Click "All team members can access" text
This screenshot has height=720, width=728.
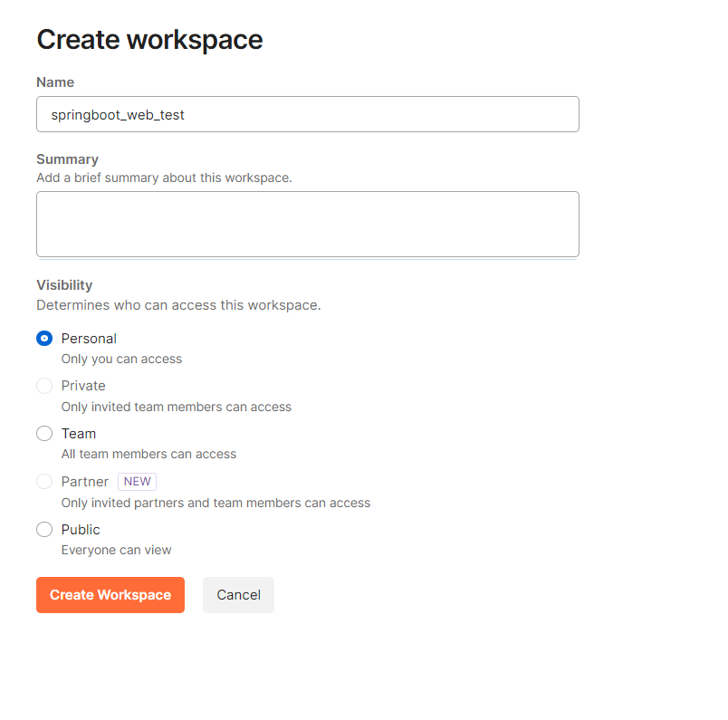[x=149, y=454]
